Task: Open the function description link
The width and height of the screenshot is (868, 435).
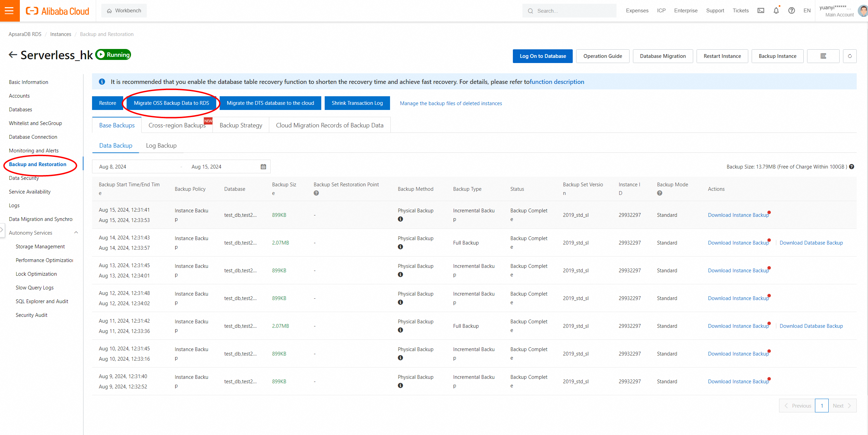Action: [x=557, y=82]
